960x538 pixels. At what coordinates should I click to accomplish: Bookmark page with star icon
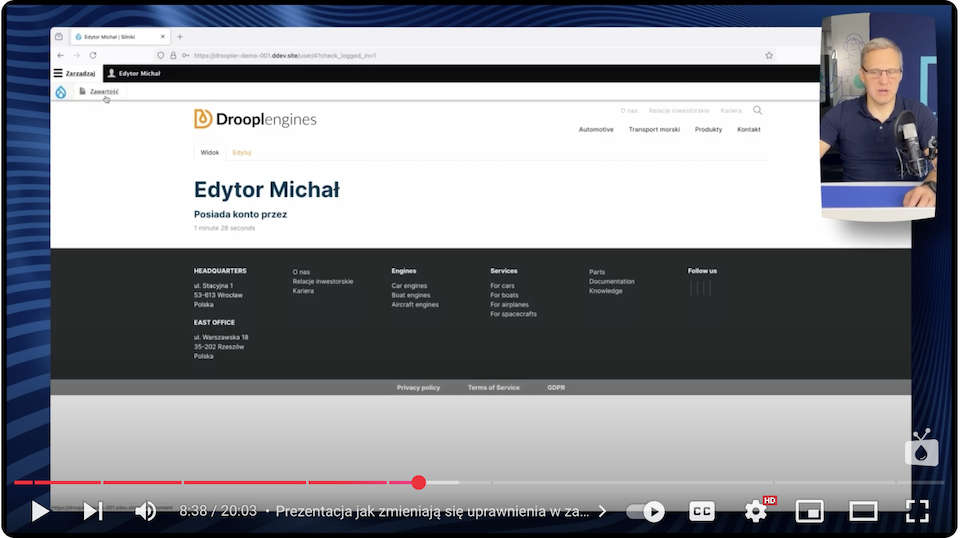pyautogui.click(x=769, y=55)
